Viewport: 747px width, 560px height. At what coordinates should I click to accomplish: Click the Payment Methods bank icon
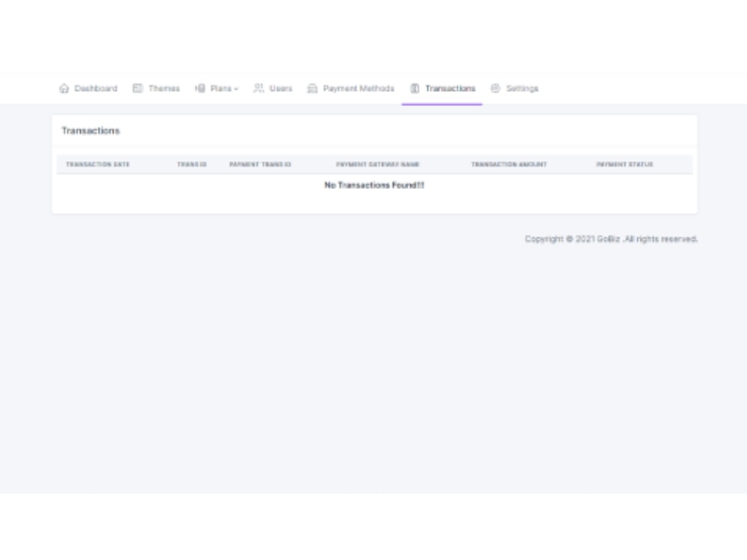coord(312,89)
